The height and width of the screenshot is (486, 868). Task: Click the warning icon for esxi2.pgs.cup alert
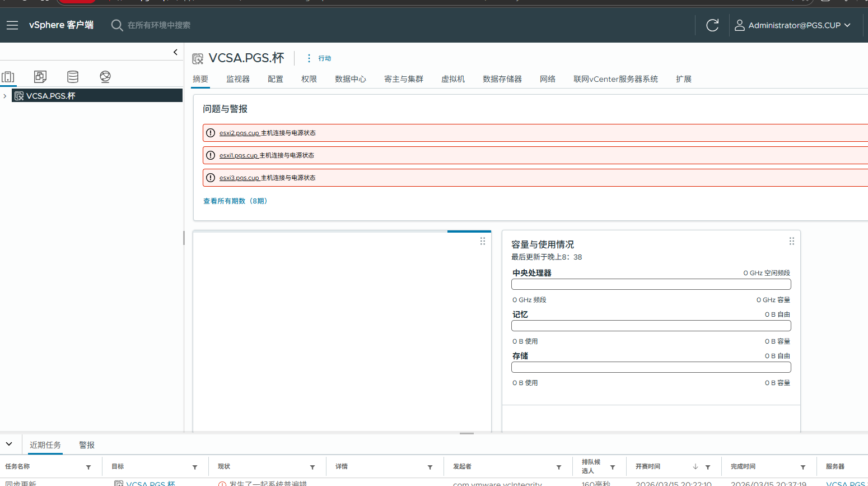(x=211, y=133)
